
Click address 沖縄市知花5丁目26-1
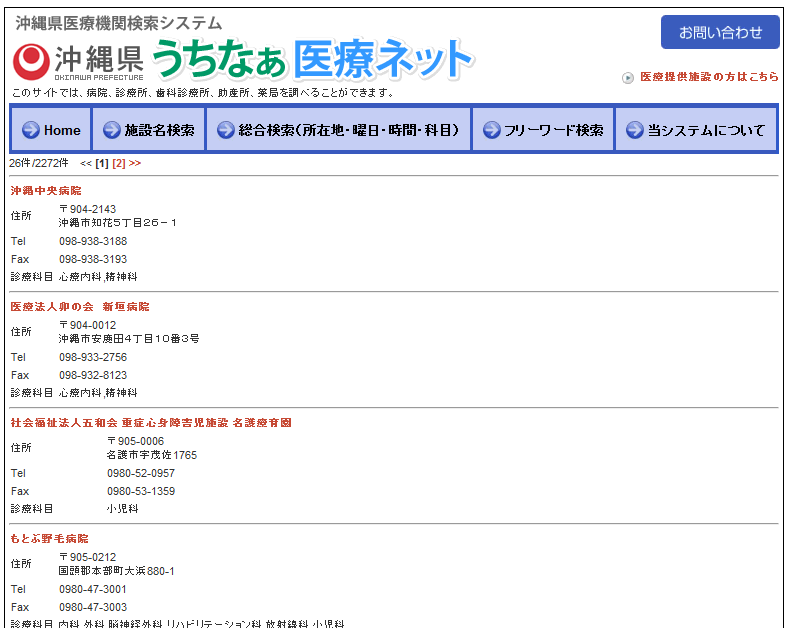[117, 223]
